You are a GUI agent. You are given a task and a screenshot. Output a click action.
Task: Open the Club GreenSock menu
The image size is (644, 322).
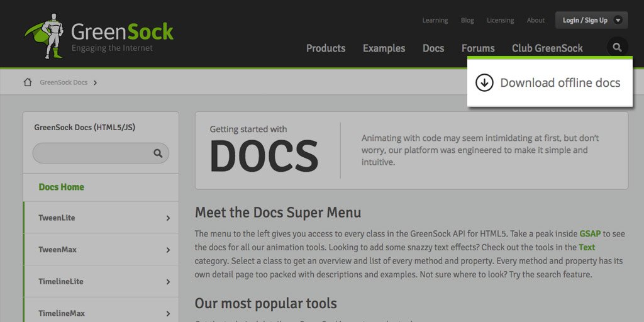[547, 48]
